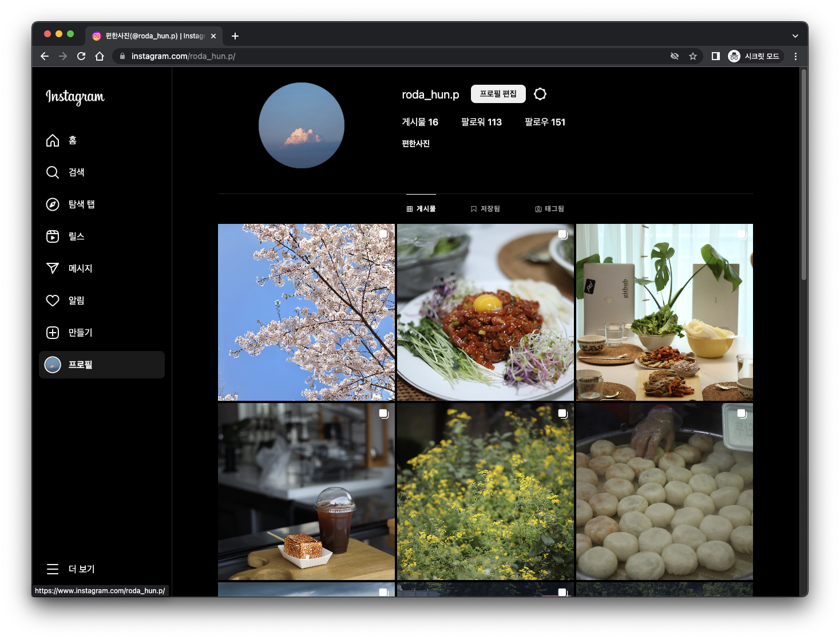Expand the tab search dropdown arrow
The height and width of the screenshot is (639, 840).
[795, 36]
